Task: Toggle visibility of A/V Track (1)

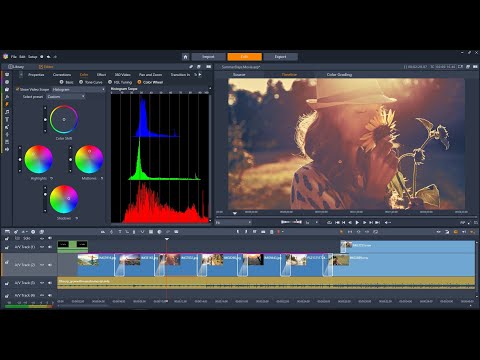Action: (x=42, y=247)
